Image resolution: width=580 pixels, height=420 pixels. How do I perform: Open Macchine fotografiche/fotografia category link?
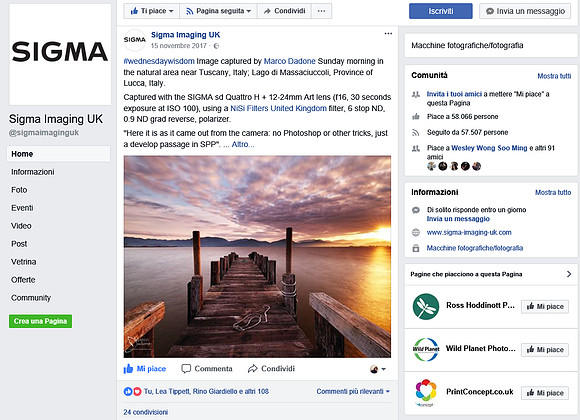pyautogui.click(x=475, y=248)
